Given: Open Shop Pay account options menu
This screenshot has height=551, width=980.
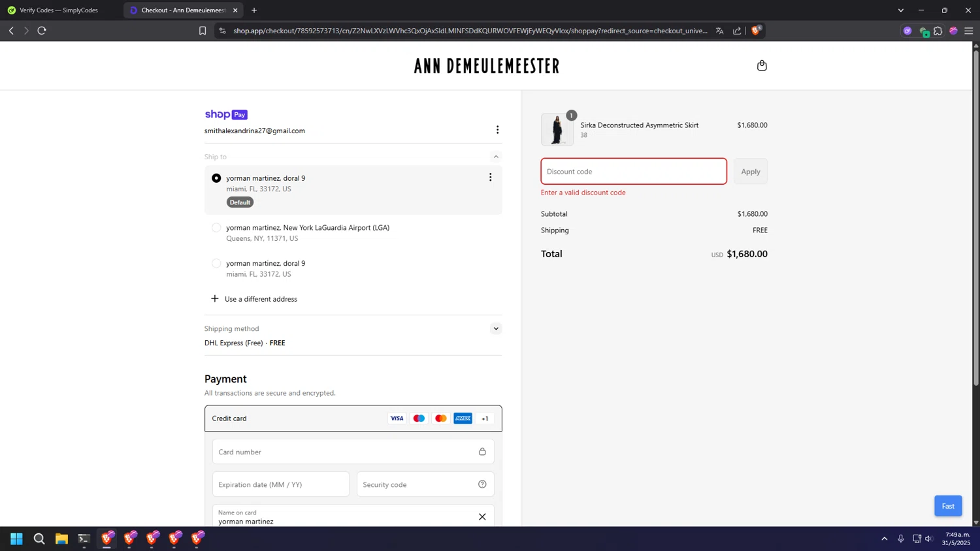Looking at the screenshot, I should [497, 130].
